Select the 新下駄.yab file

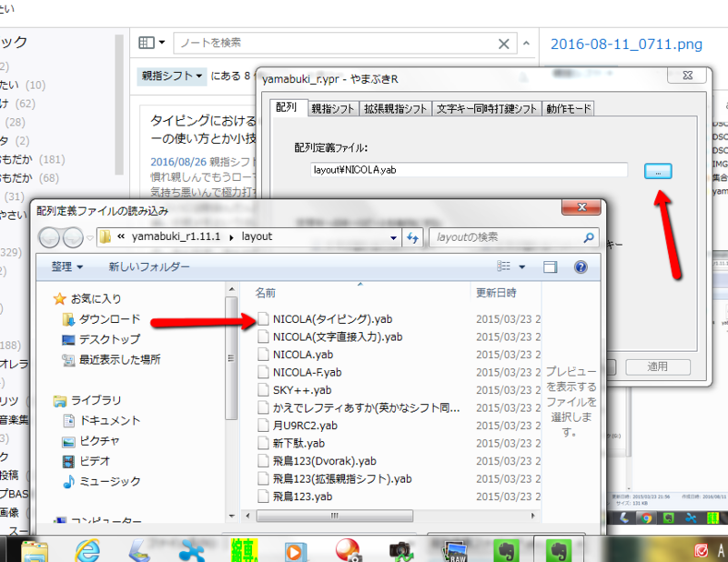(299, 443)
